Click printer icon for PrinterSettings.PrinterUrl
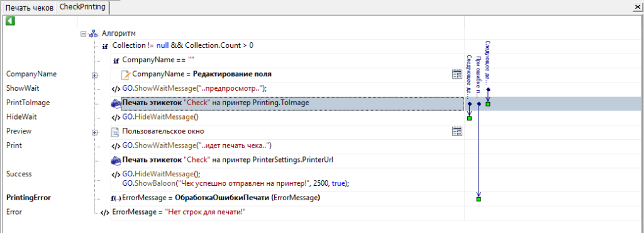 point(116,160)
